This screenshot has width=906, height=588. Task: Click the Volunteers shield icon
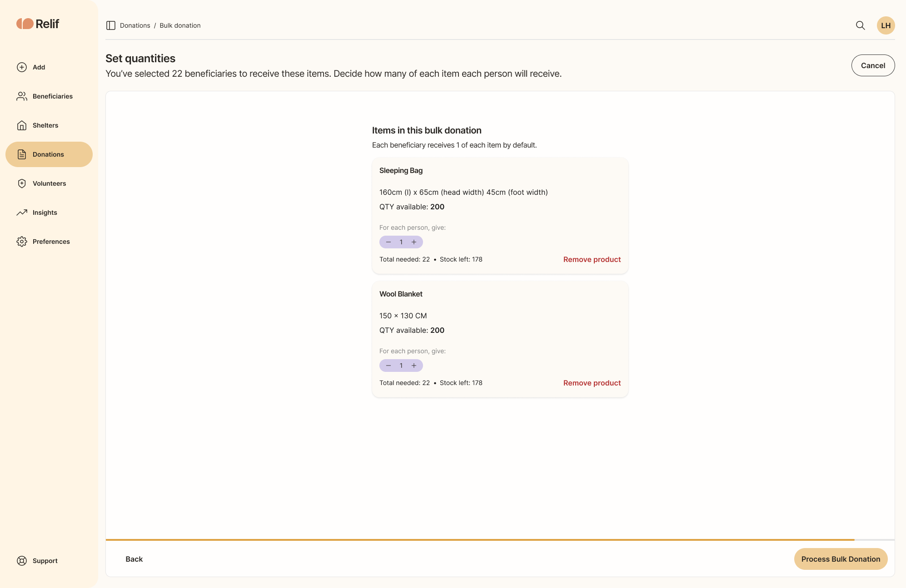coord(22,183)
